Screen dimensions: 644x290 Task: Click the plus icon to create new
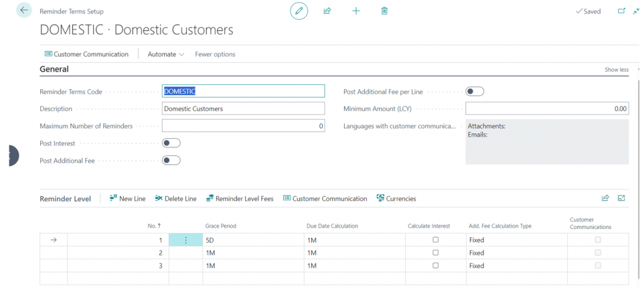tap(356, 11)
